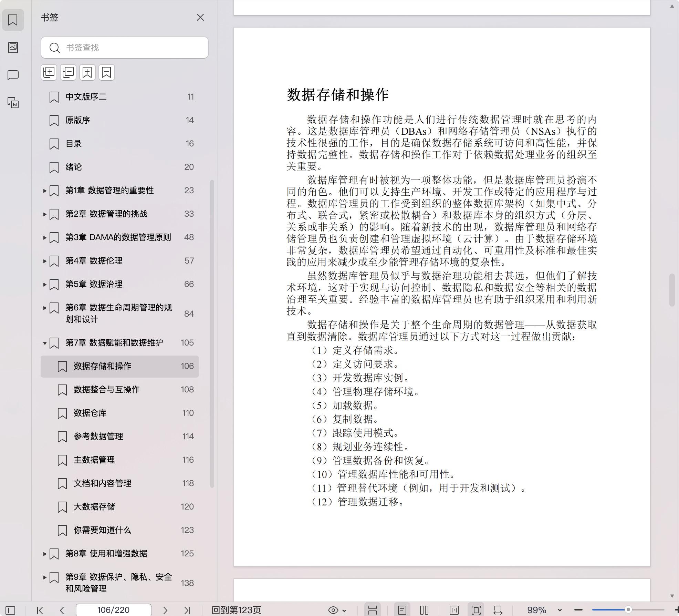Go to previous page arrow
Image resolution: width=679 pixels, height=616 pixels.
(62, 610)
